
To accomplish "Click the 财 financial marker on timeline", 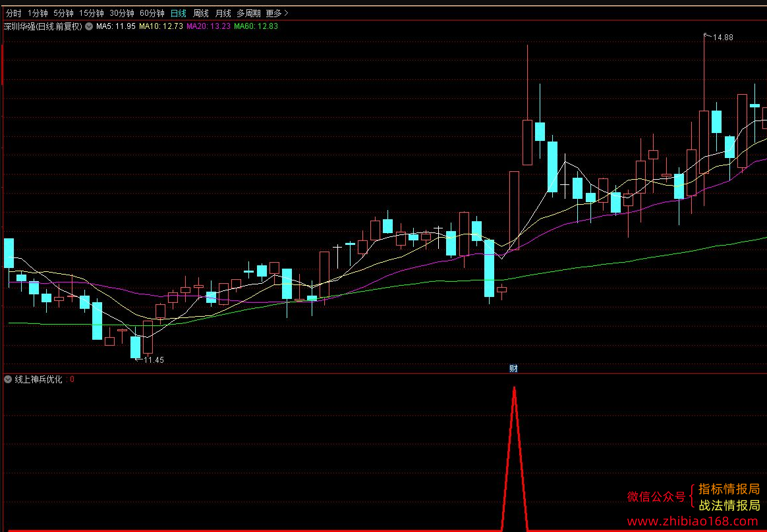I will tap(513, 369).
